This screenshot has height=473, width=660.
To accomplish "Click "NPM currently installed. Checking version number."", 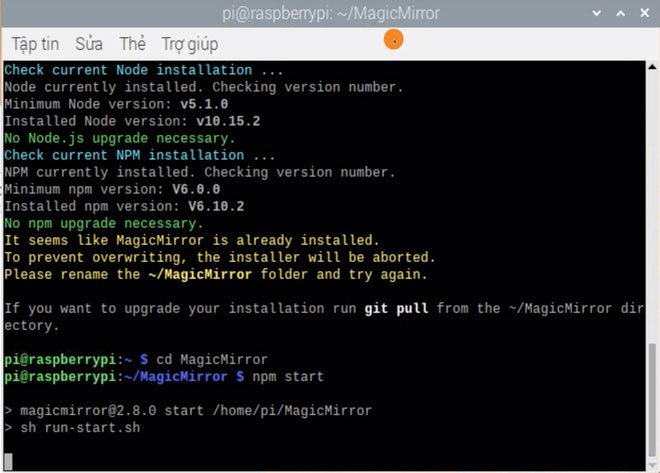I will coord(200,173).
